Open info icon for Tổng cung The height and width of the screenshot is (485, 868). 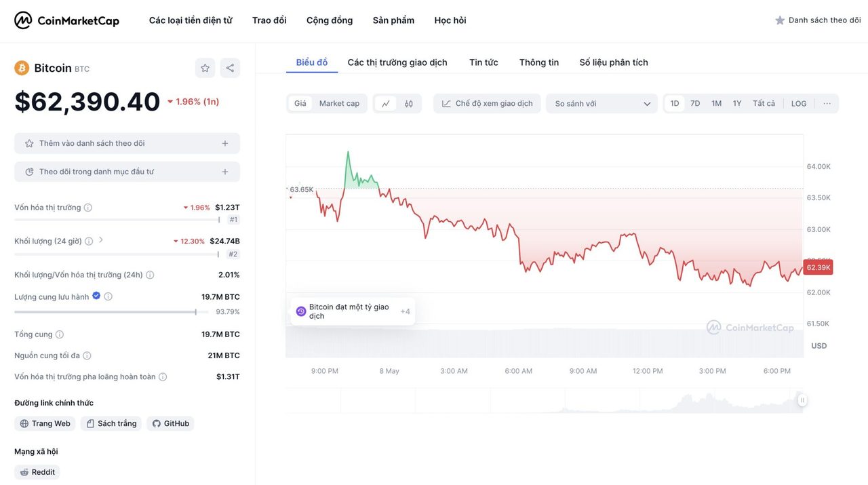[x=60, y=334]
